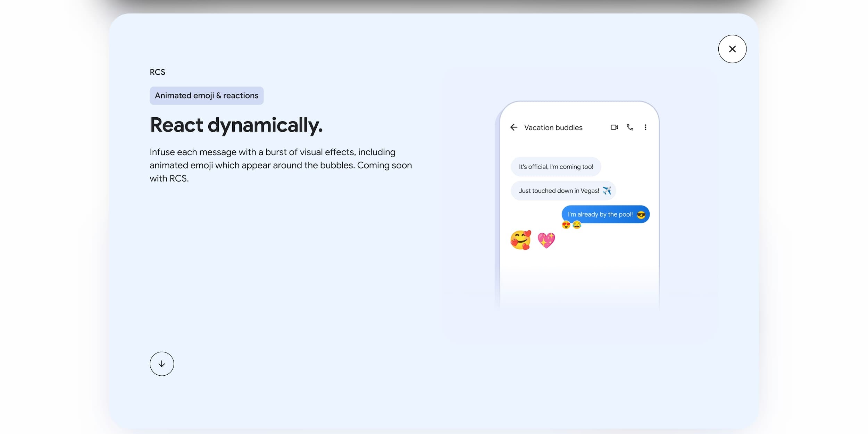Tap the back arrow in Vacation buddies chat
This screenshot has height=434, width=868.
pyautogui.click(x=514, y=127)
